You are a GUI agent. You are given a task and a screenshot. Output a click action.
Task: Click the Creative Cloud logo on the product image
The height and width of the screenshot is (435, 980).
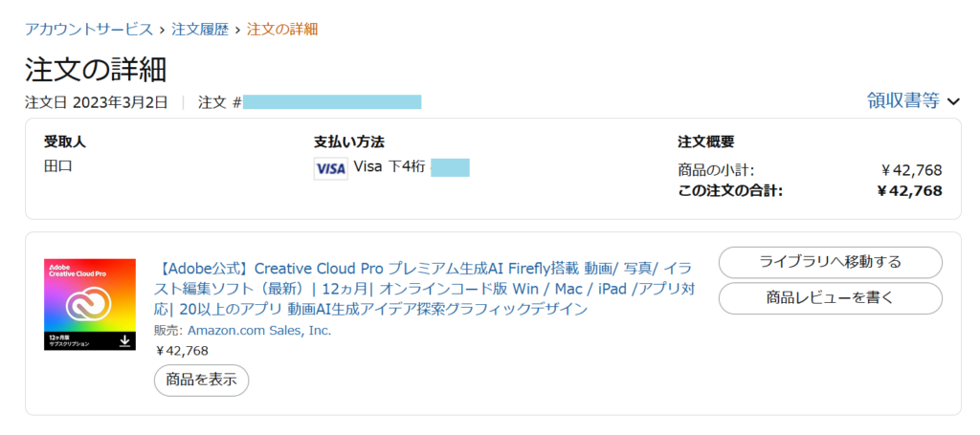[x=89, y=306]
